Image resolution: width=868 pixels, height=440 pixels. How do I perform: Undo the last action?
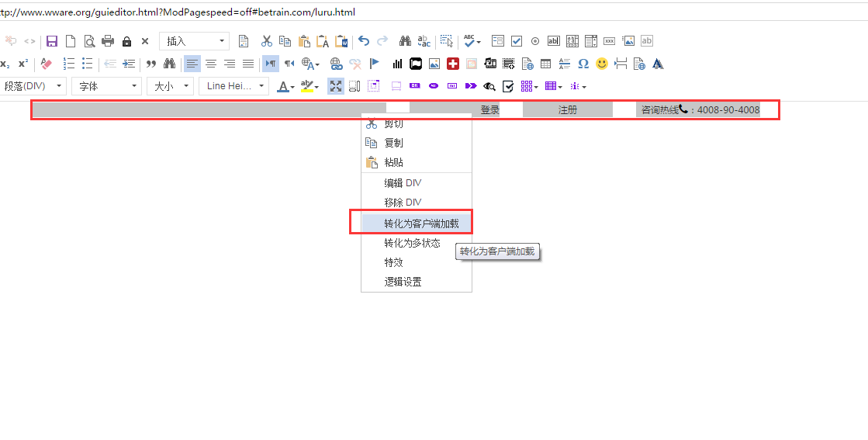point(364,41)
